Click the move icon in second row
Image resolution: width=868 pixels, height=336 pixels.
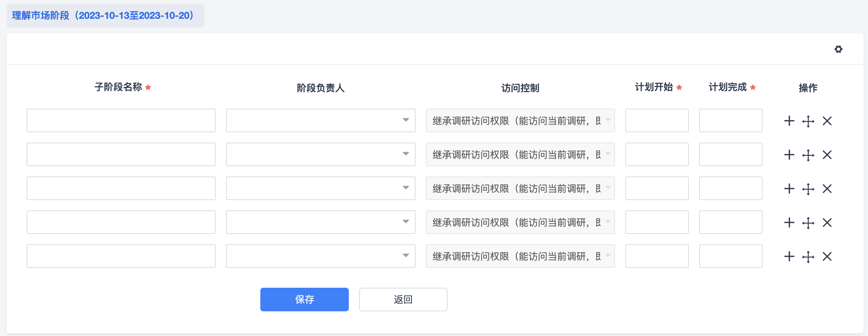(808, 155)
